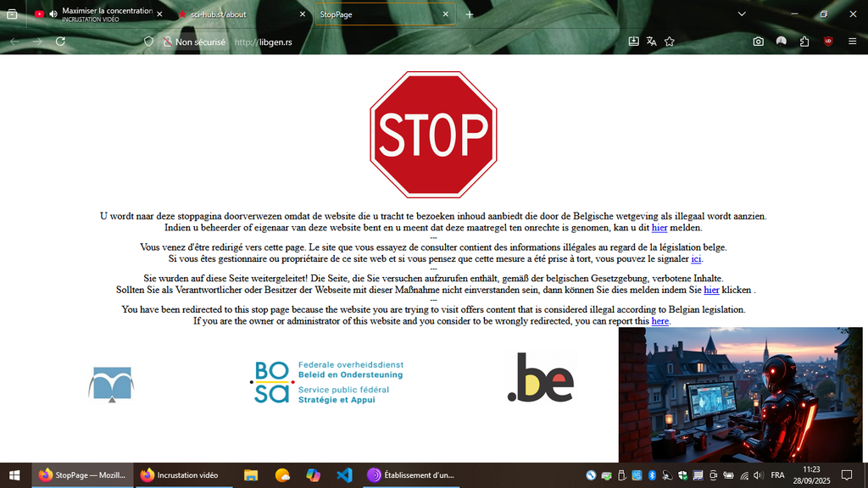Open Copilot from the taskbar
Viewport: 868px width, 488px height.
click(x=314, y=475)
